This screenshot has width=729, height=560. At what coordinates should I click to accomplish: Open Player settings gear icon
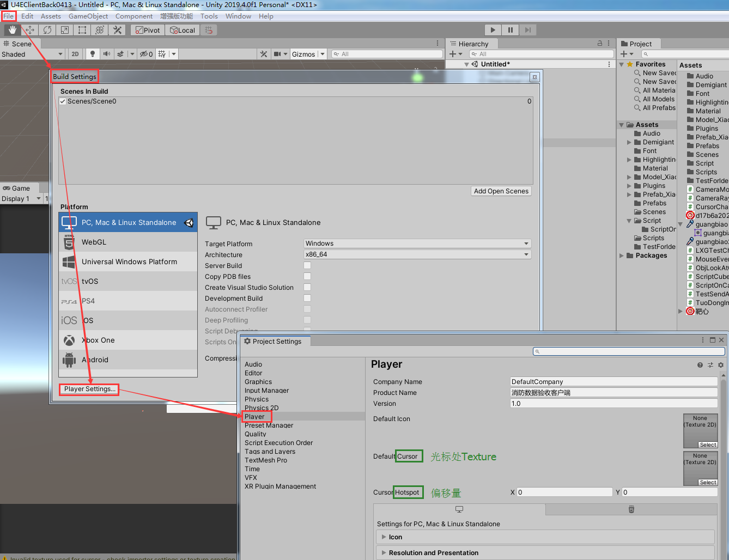click(x=721, y=365)
